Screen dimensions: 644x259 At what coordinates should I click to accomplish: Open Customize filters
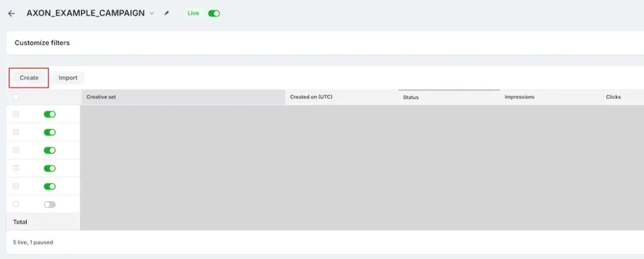click(42, 43)
